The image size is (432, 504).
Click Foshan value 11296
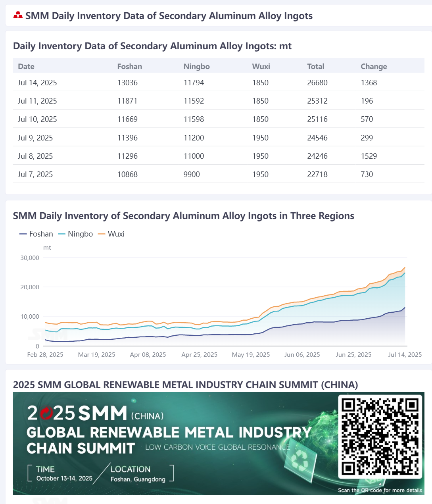coord(127,156)
